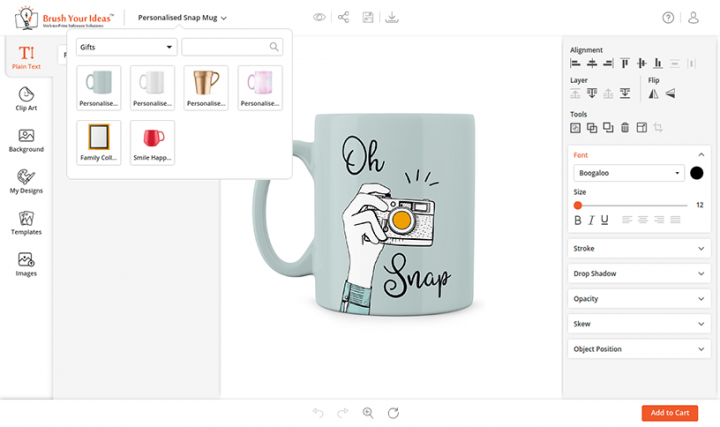Image resolution: width=720 pixels, height=427 pixels.
Task: Delete selected object with trash icon
Action: (625, 128)
